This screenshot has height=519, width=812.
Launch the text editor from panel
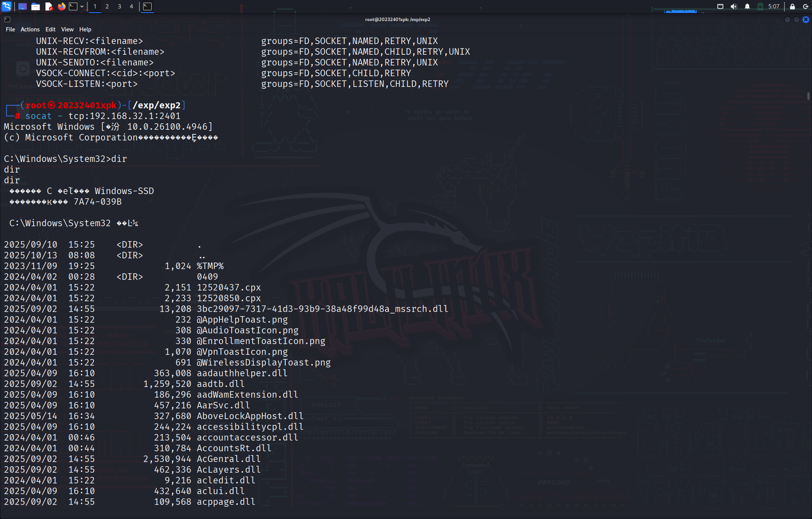point(49,6)
